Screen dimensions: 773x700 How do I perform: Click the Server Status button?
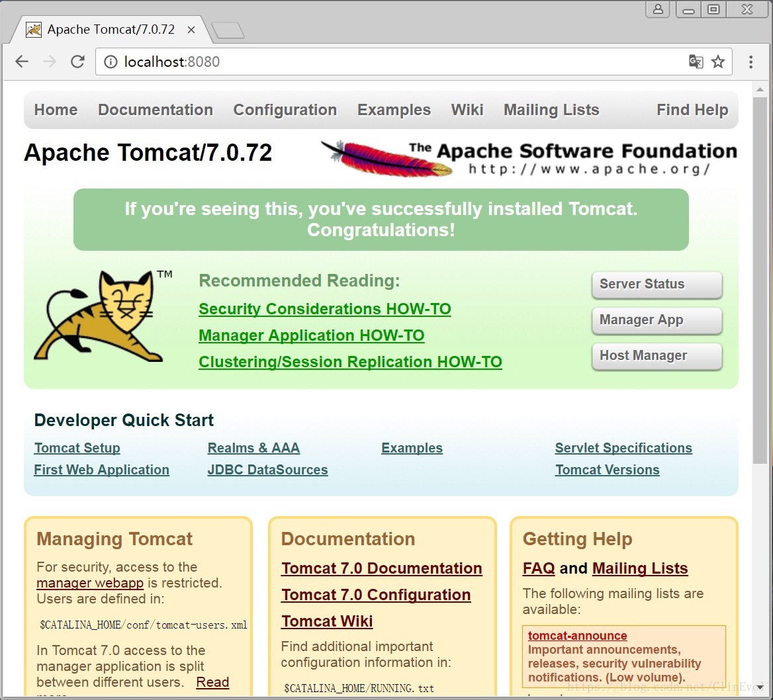point(657,284)
